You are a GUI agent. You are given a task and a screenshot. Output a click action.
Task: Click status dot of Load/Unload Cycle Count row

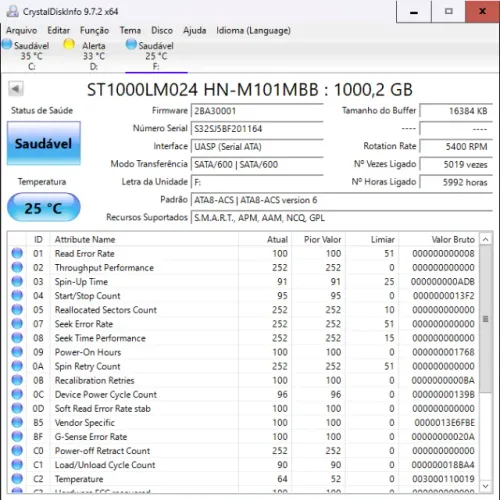pyautogui.click(x=17, y=465)
